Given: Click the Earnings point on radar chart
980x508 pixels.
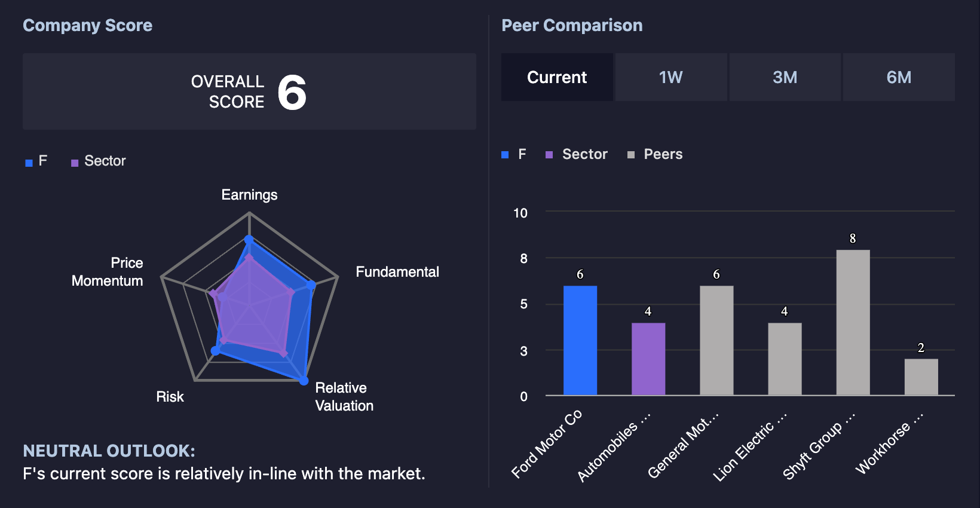Looking at the screenshot, I should click(249, 239).
